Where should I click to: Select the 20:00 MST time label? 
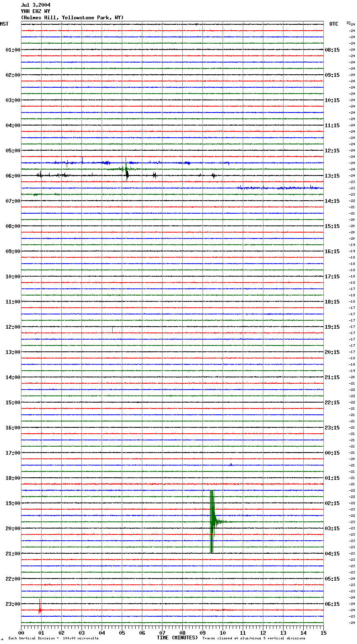click(x=13, y=529)
